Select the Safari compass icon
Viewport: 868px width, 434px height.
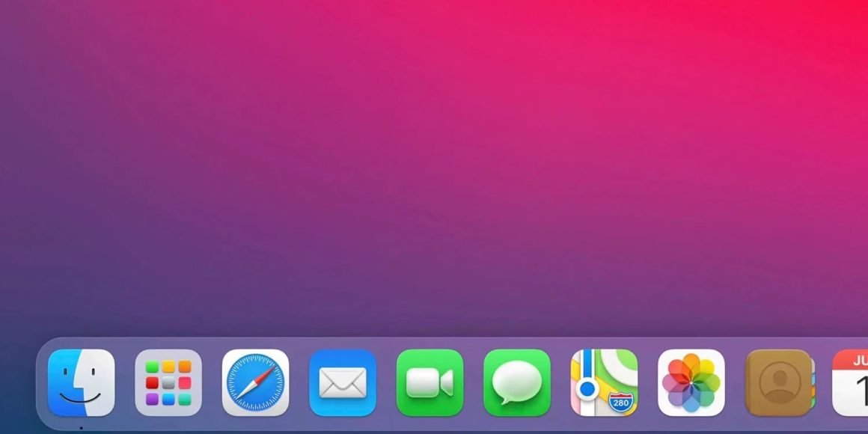pos(256,384)
